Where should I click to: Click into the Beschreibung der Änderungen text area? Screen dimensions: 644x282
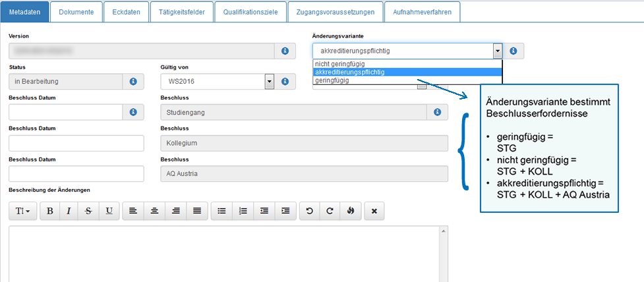(x=224, y=254)
